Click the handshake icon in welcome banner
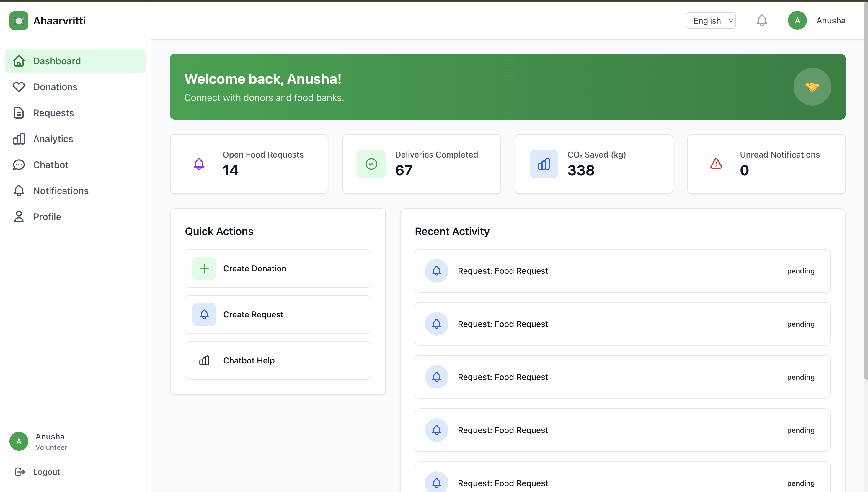Viewport: 868px width, 492px height. point(812,87)
